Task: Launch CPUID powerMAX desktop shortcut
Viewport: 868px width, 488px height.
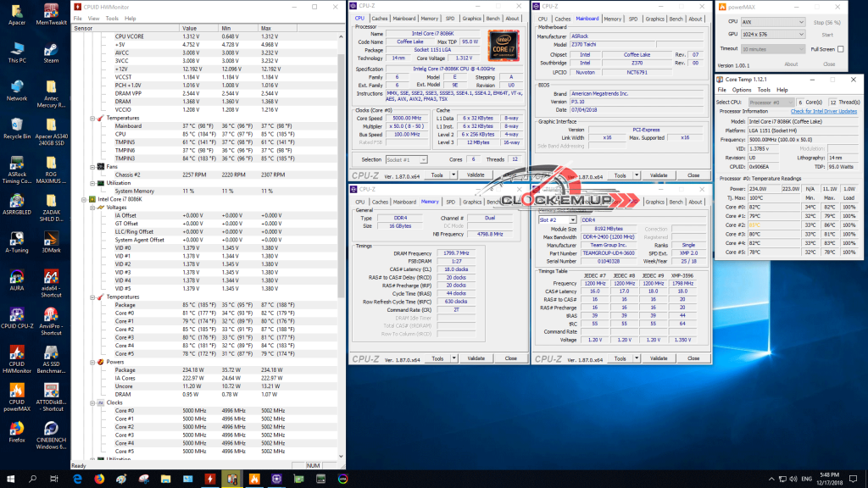Action: (17, 398)
